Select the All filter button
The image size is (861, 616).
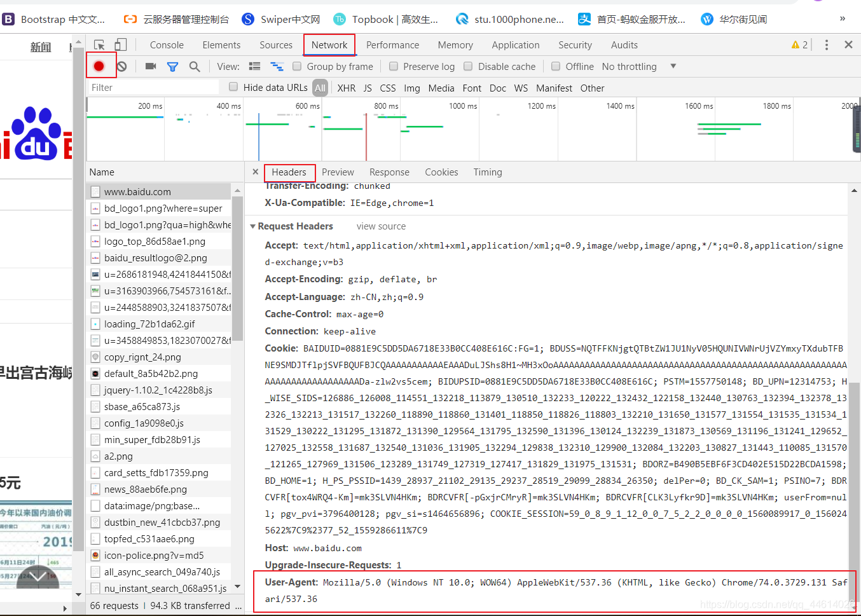click(x=320, y=88)
